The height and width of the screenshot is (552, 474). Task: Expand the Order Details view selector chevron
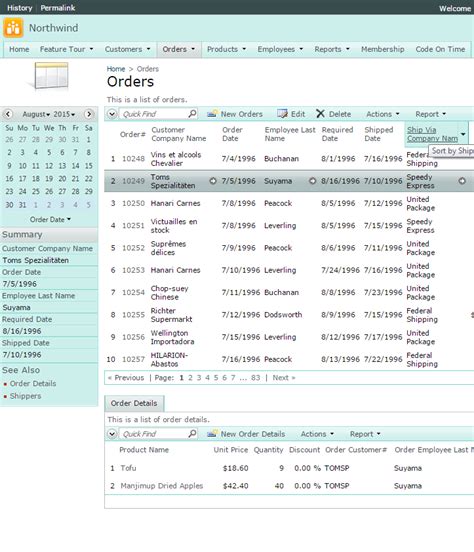112,434
